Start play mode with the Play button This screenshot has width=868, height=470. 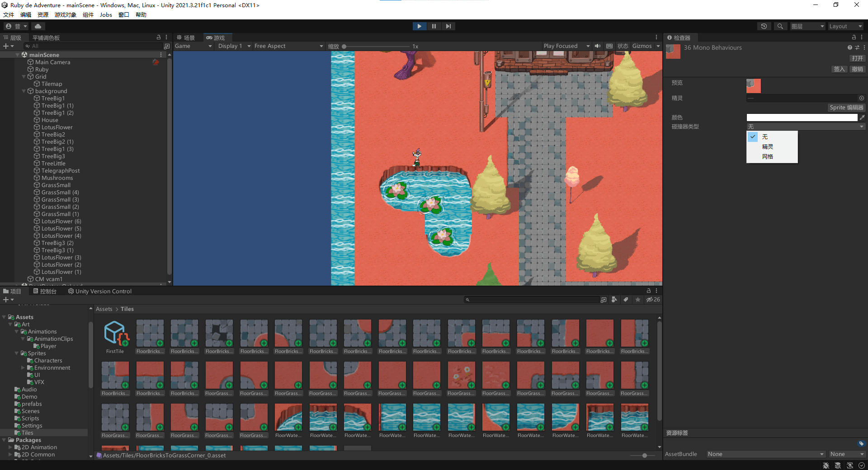(x=419, y=26)
